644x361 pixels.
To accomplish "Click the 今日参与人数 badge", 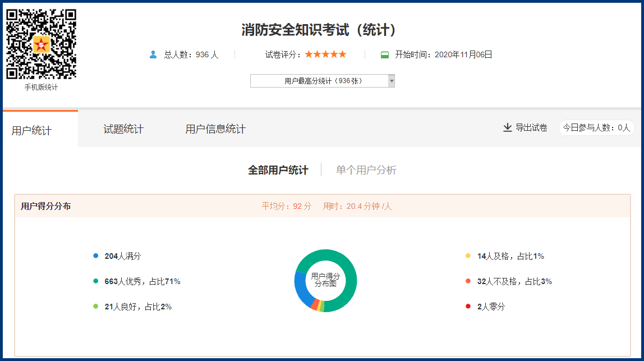I will [x=596, y=127].
